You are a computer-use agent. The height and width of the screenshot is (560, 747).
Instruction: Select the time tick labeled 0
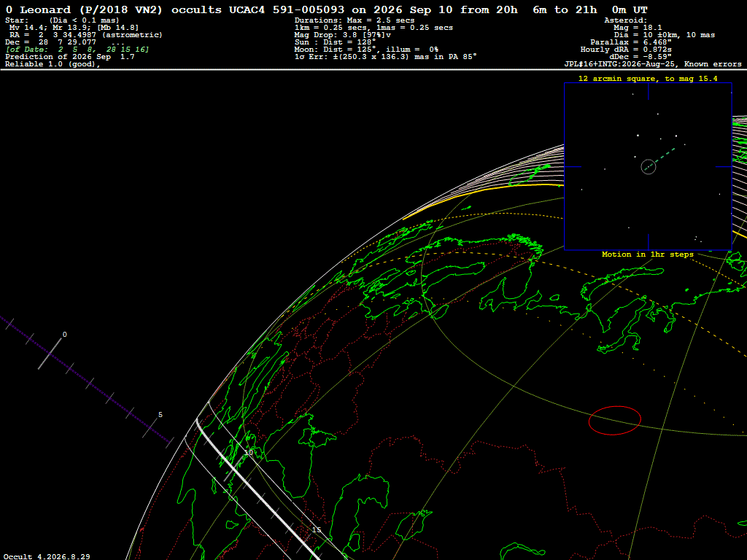coord(64,335)
